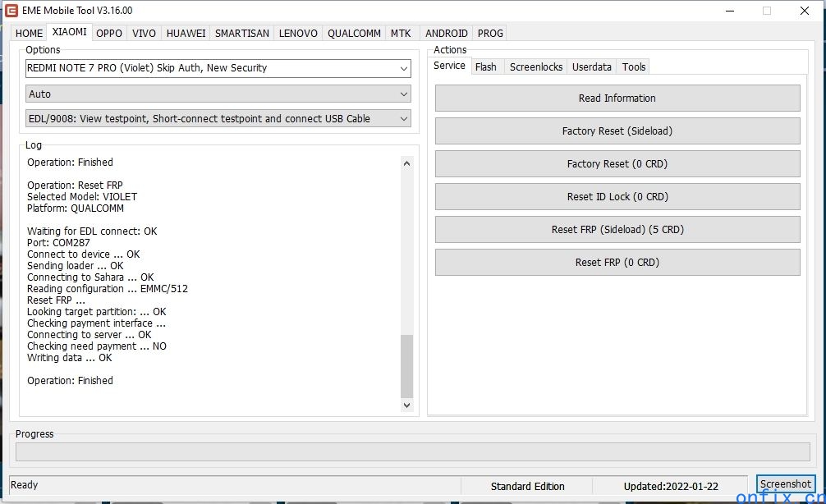Open the EDL/9008 connection mode dropdown
This screenshot has width=826, height=504.
coord(403,119)
